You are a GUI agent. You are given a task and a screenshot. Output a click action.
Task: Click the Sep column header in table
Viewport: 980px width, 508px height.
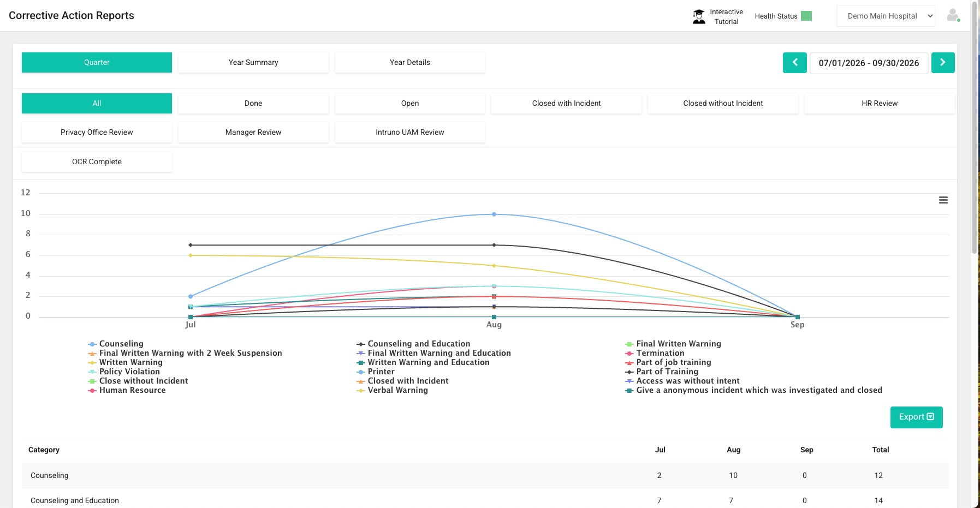point(806,450)
